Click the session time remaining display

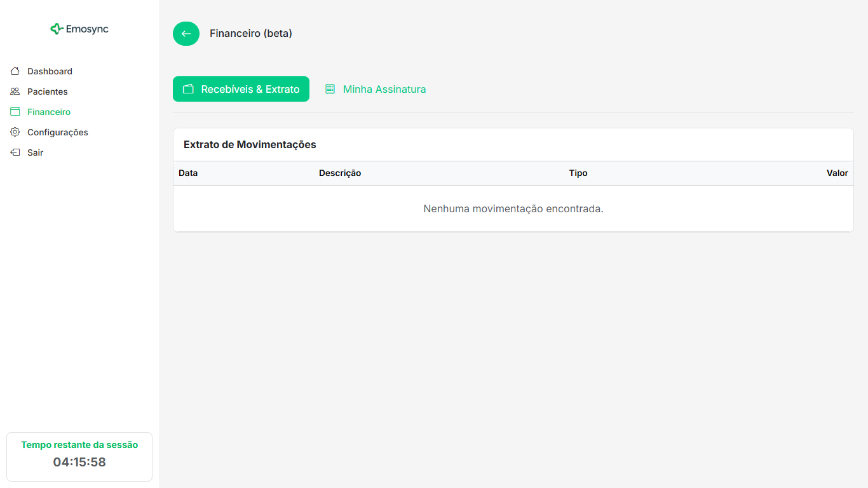(79, 456)
